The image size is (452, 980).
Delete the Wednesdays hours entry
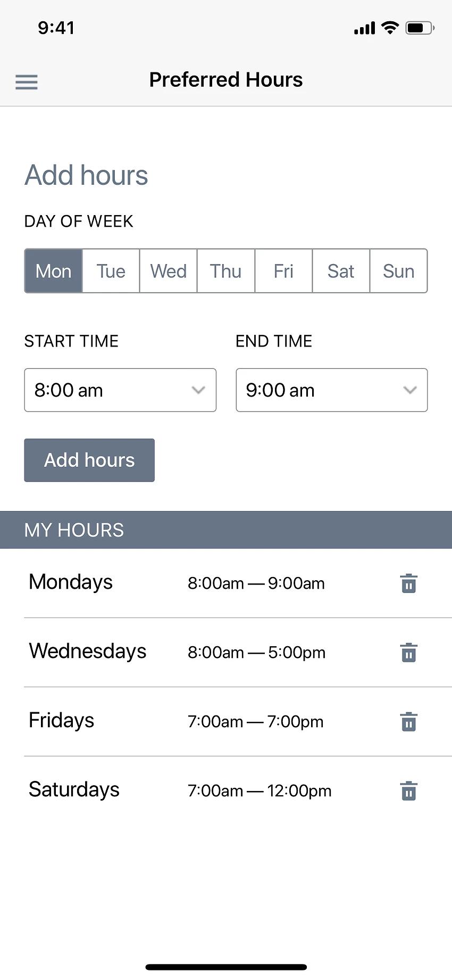pyautogui.click(x=408, y=653)
